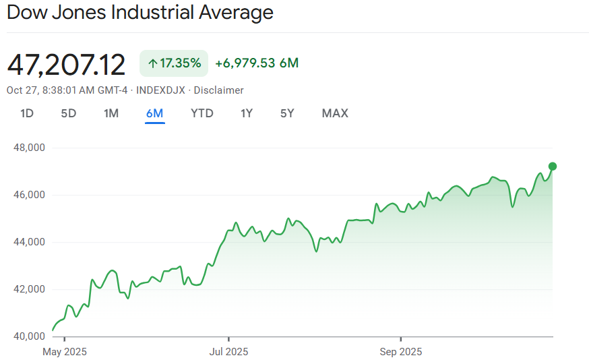589x364 pixels.
Task: Click the INDEXDJX exchange label
Action: pos(161,90)
